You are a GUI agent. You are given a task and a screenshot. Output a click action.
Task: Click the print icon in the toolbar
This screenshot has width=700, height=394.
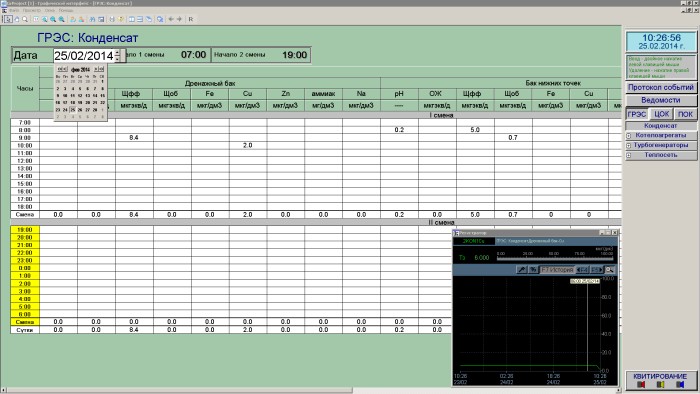(112, 19)
